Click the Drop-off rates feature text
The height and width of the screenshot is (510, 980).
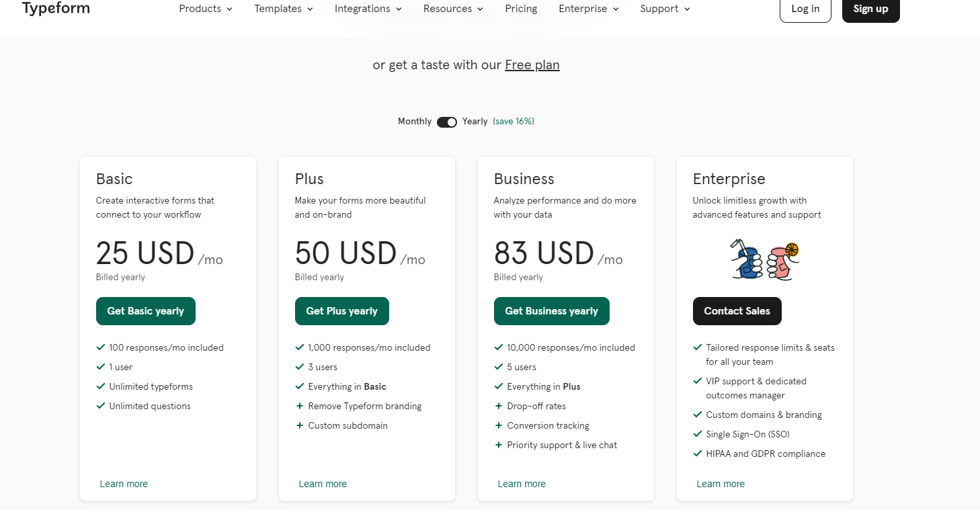[536, 406]
